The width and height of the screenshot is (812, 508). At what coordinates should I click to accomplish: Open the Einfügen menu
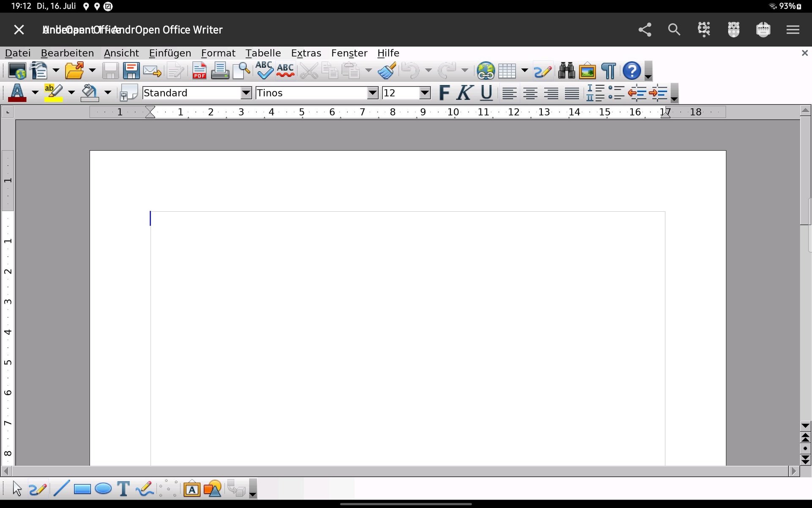tap(170, 53)
